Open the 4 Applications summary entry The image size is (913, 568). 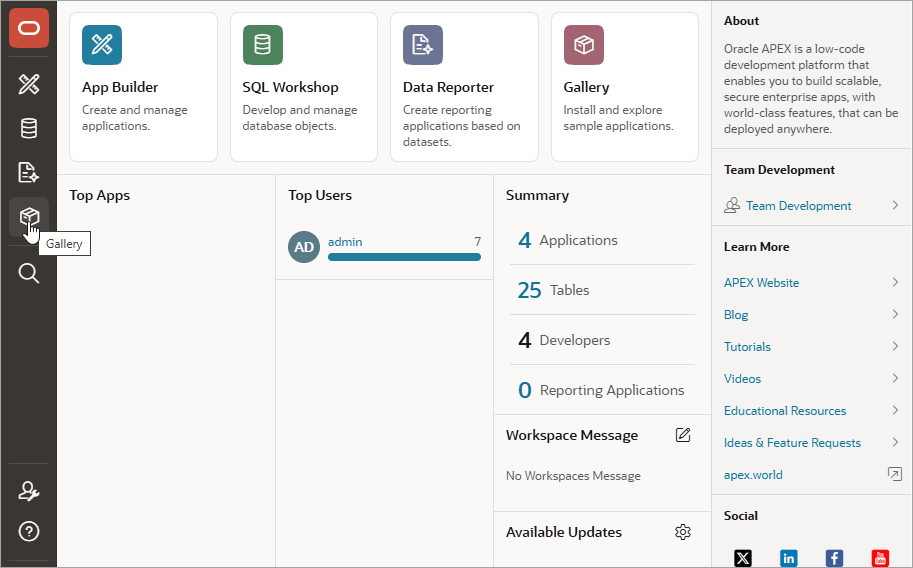[568, 240]
